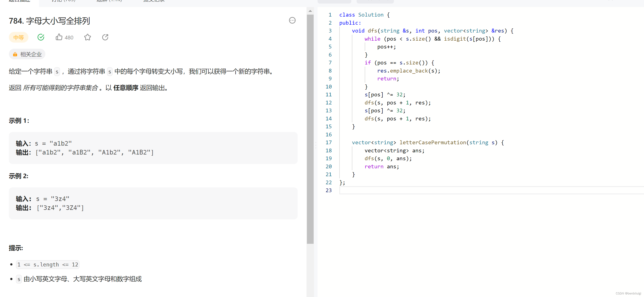
Task: Click example input s = "3z4"
Action: [x=53, y=199]
